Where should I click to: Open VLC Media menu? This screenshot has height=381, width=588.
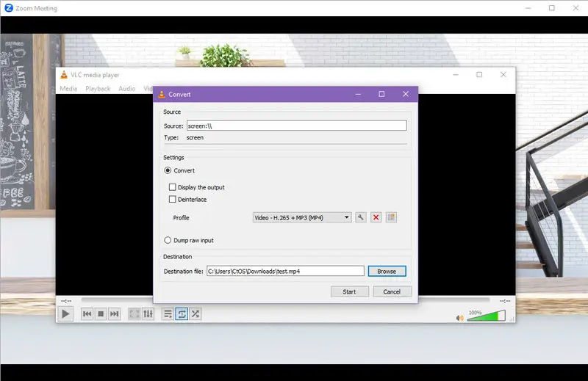(x=68, y=88)
